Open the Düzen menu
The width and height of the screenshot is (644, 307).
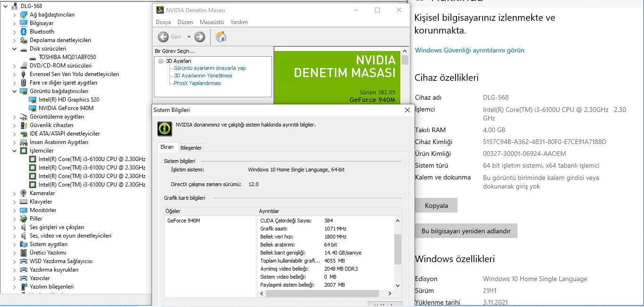pyautogui.click(x=185, y=22)
